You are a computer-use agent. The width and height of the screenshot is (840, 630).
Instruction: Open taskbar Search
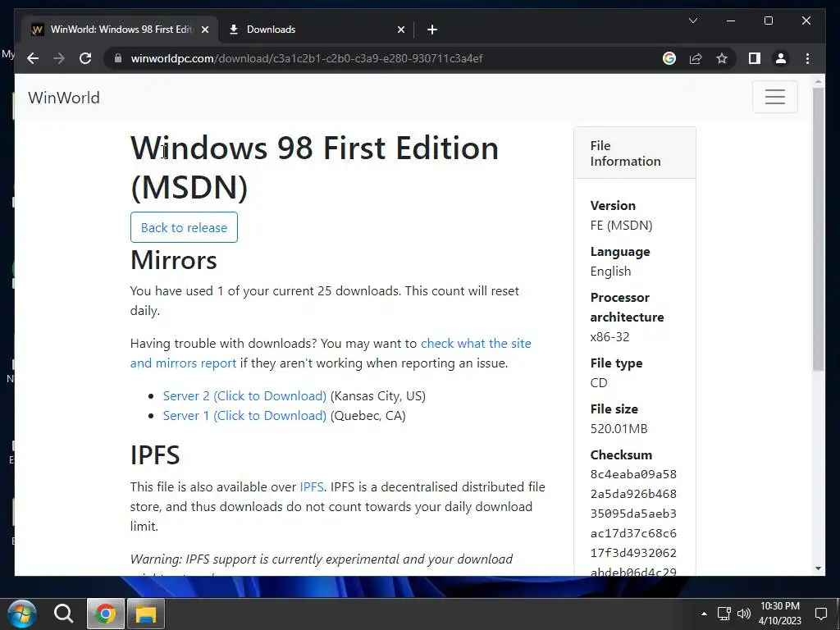click(x=63, y=614)
